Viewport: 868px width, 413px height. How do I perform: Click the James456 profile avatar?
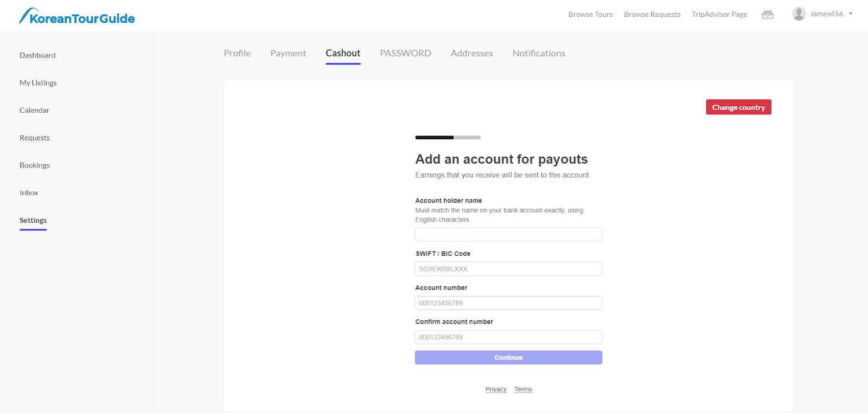point(799,14)
